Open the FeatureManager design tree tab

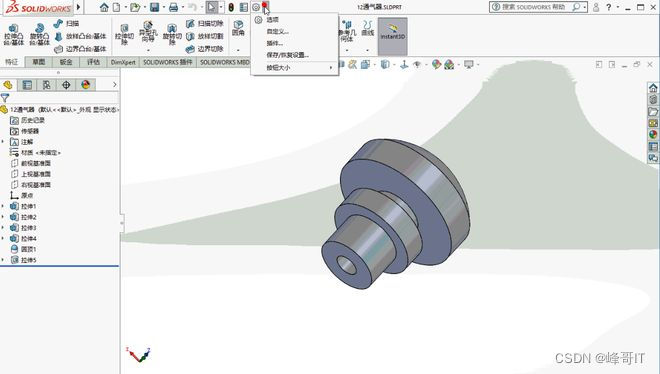(8, 85)
